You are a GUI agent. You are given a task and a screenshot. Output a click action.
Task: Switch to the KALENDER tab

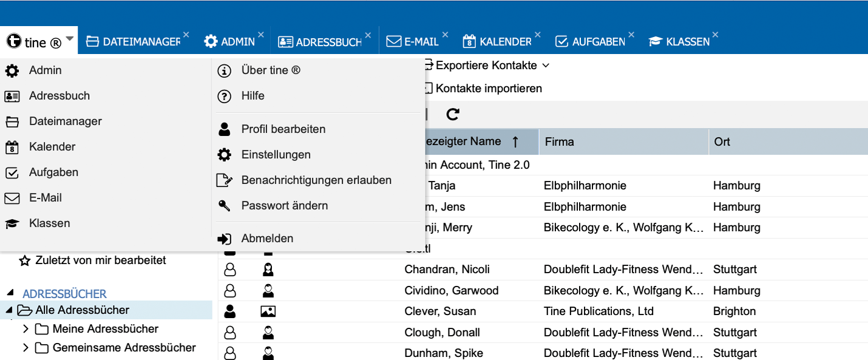(x=498, y=42)
